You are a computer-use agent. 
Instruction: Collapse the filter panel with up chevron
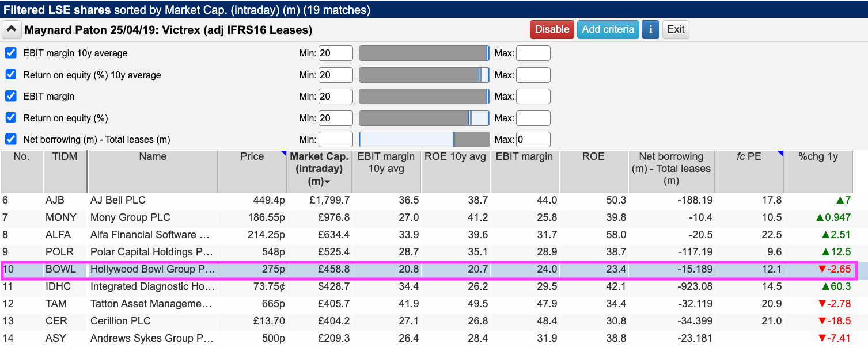(x=12, y=29)
